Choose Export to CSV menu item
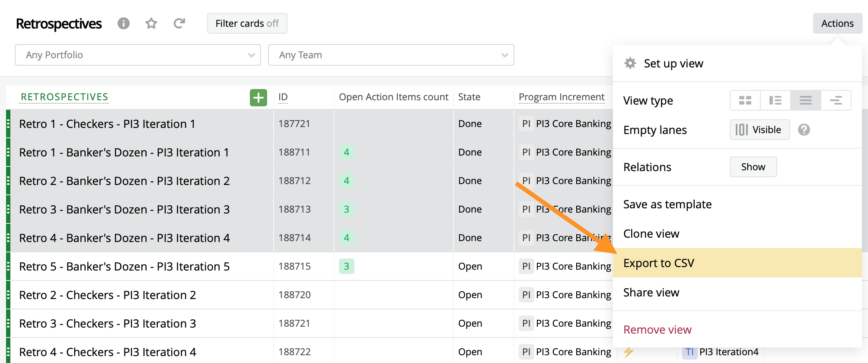The image size is (868, 363). pos(659,263)
